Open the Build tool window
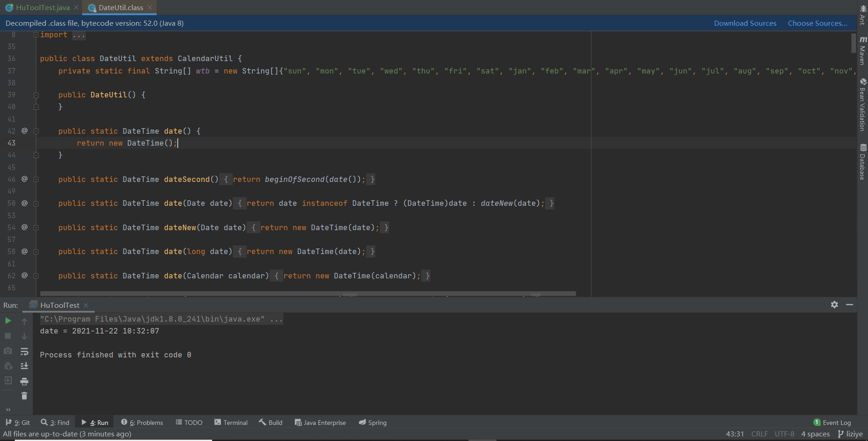 tap(271, 422)
